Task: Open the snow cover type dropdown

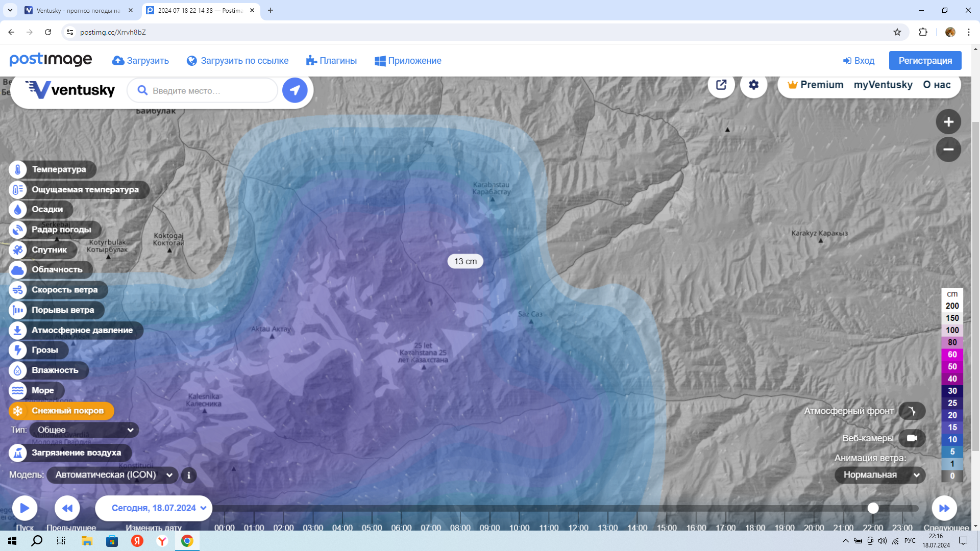Action: click(84, 430)
